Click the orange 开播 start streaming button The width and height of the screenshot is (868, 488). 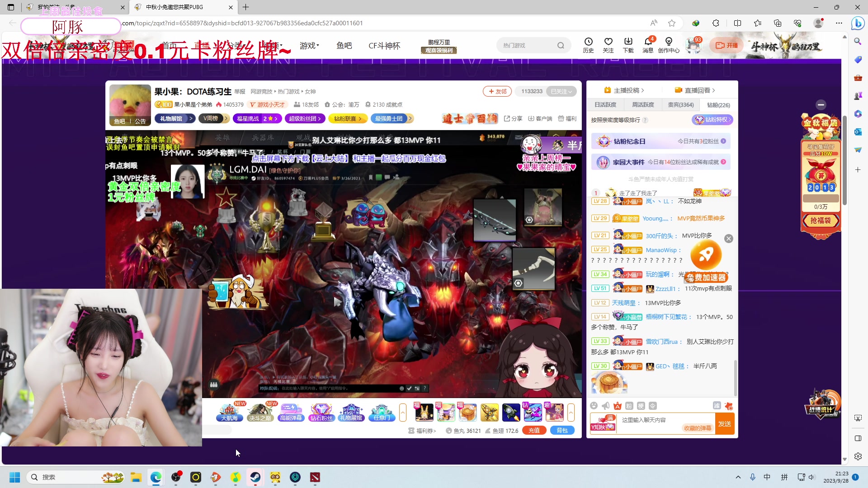pos(726,45)
